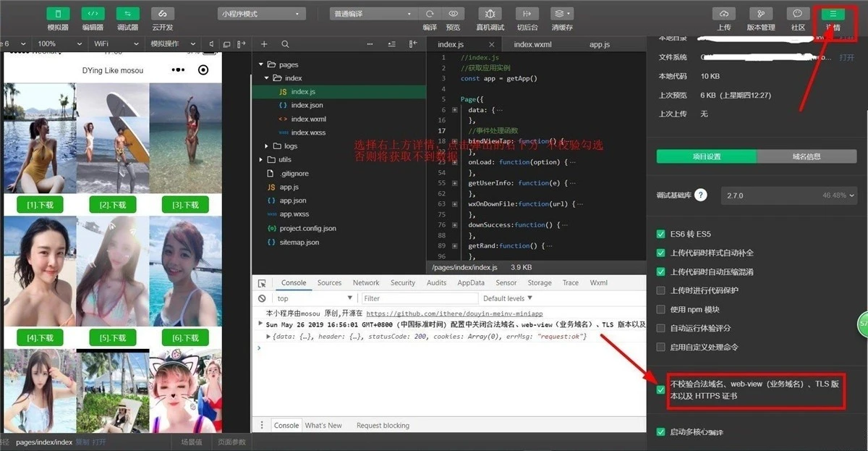868x451 pixels.
Task: Open 云开发 cloud development
Action: coord(163,14)
